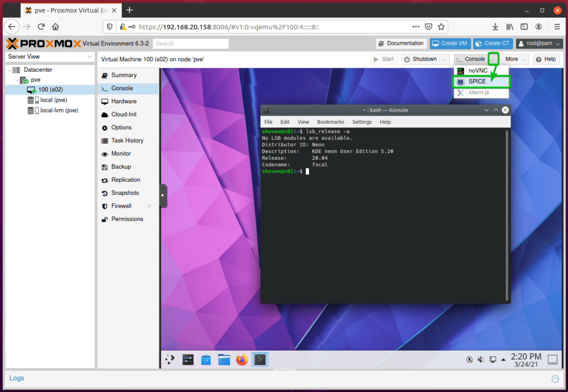Image resolution: width=568 pixels, height=392 pixels.
Task: Click the tracking protection shield icon
Action: 110,26
